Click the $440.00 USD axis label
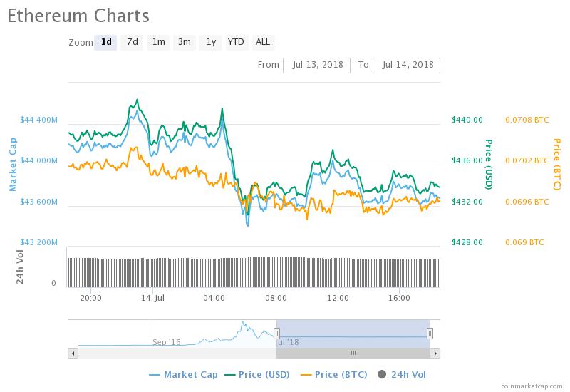Screen dimensions: 570x392 click(x=467, y=120)
